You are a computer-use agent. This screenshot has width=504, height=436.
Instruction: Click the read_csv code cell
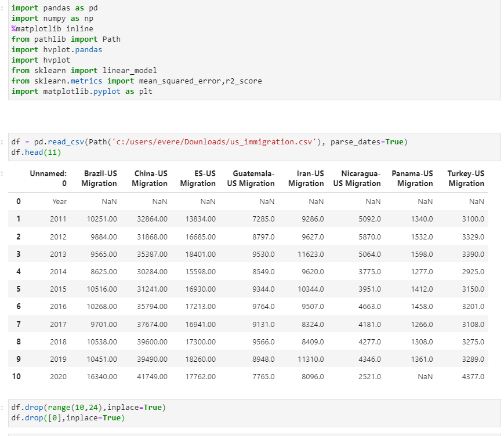(254, 147)
